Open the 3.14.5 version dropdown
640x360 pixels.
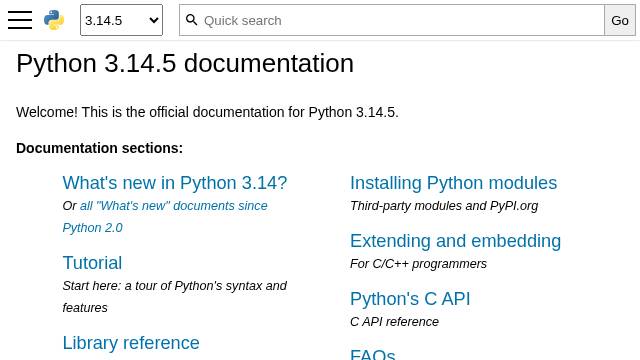tap(121, 20)
